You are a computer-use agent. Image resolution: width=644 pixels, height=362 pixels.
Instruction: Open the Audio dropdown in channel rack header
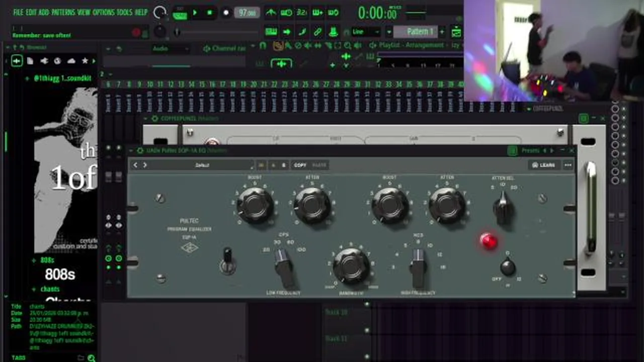170,49
